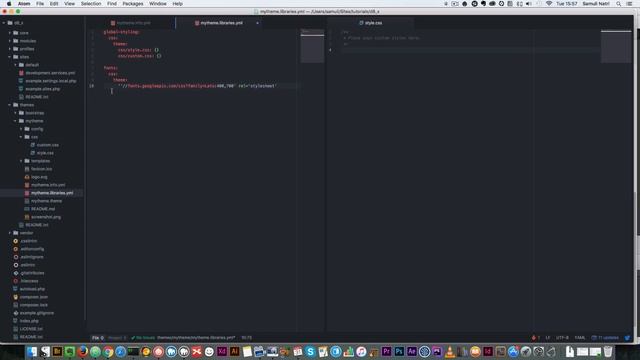Open the Packages menu
This screenshot has height=360, width=640.
(x=133, y=4)
